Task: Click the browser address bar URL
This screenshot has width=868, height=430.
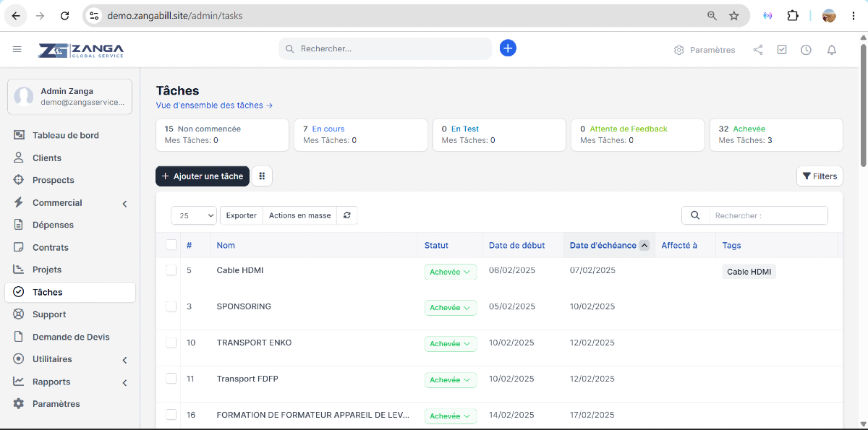Action: coord(175,15)
